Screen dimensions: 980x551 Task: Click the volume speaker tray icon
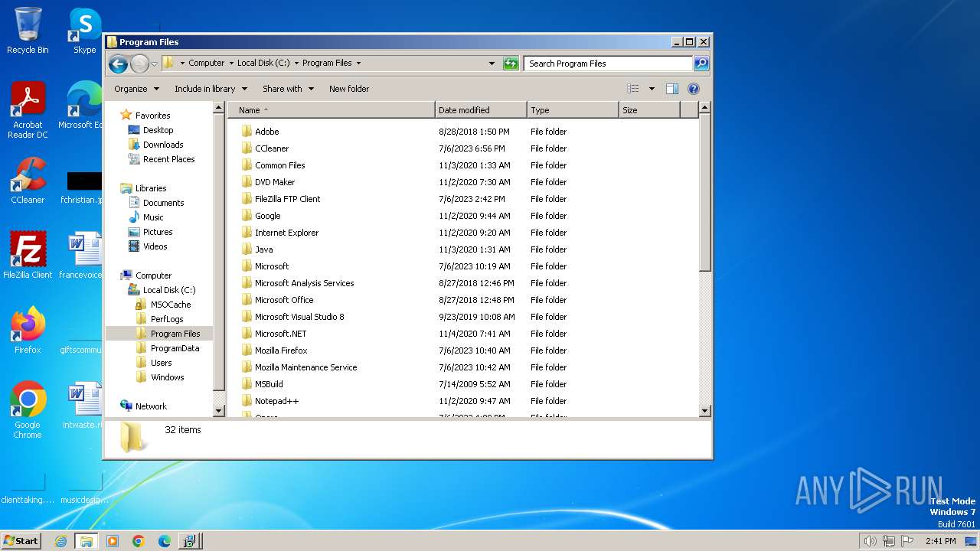click(870, 541)
